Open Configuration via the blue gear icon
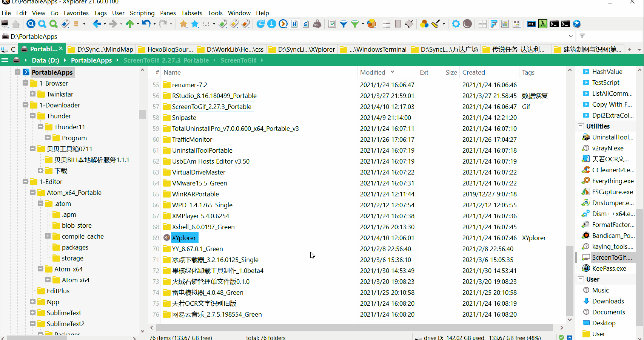This screenshot has height=340, width=644. (456, 24)
